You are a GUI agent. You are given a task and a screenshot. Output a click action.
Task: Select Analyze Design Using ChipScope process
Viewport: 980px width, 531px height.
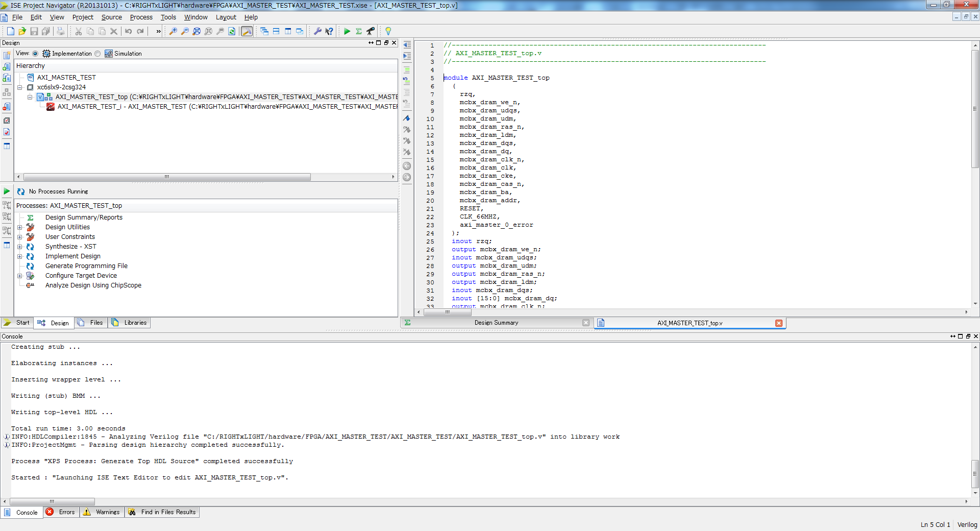click(93, 285)
